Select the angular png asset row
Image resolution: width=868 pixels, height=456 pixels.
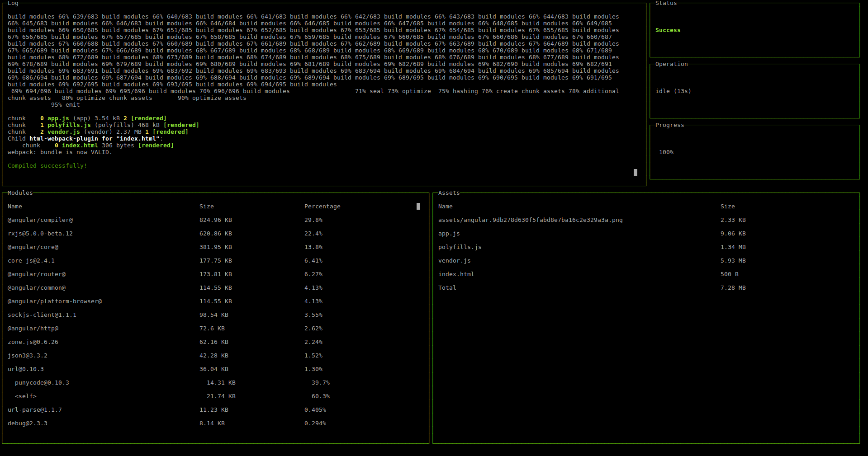pyautogui.click(x=646, y=220)
